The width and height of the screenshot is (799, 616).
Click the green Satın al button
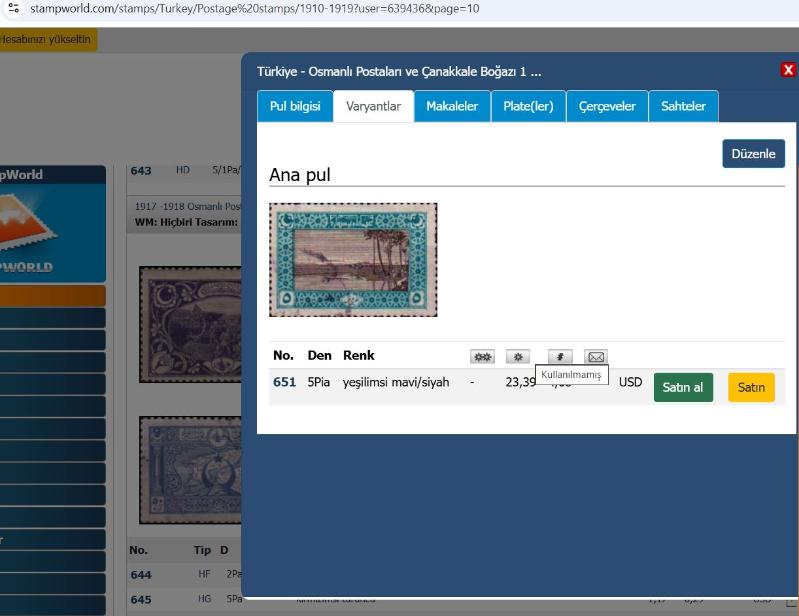coord(683,387)
